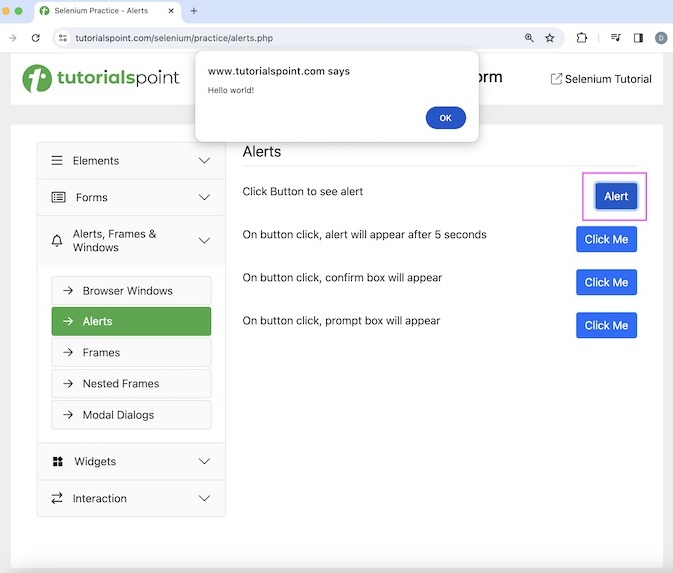Click the external link icon beside Selenium Tutorial
This screenshot has height=573, width=673.
pyautogui.click(x=556, y=79)
